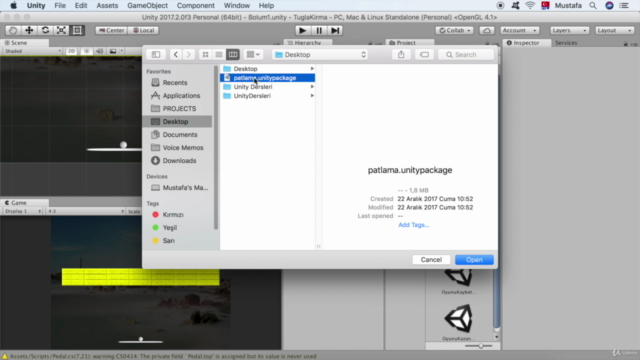Click the Share icon in file dialog
The height and width of the screenshot is (360, 640).
click(401, 54)
